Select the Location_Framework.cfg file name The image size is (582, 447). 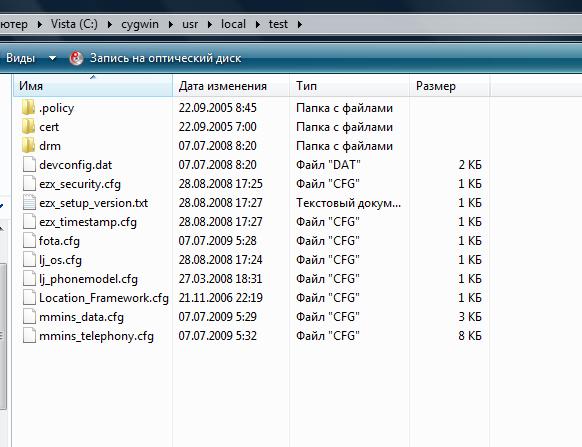[x=104, y=298]
